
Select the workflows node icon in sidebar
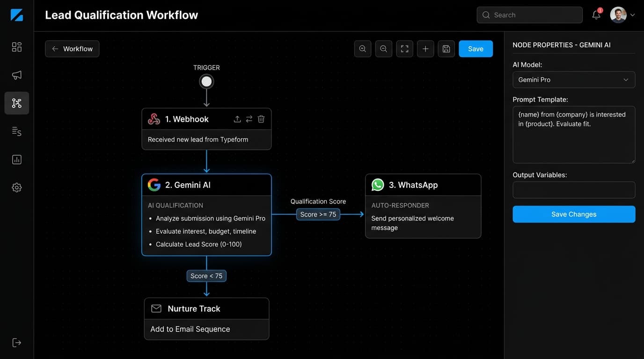[17, 103]
